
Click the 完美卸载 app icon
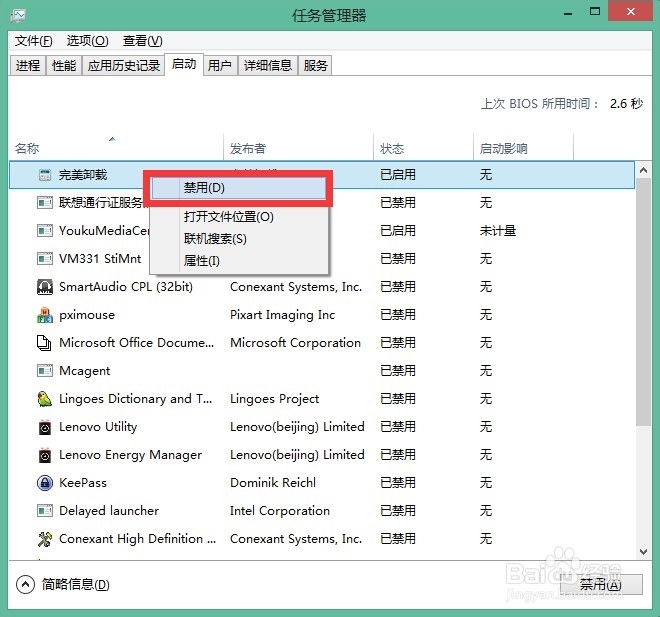[45, 175]
